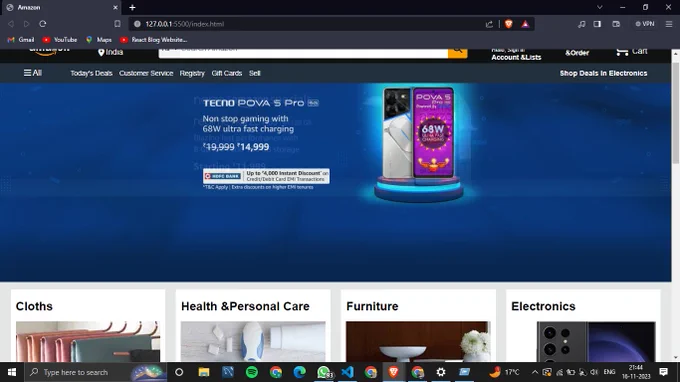Viewport: 680px width, 382px height.
Task: Open the shopping Cart
Action: tap(631, 52)
